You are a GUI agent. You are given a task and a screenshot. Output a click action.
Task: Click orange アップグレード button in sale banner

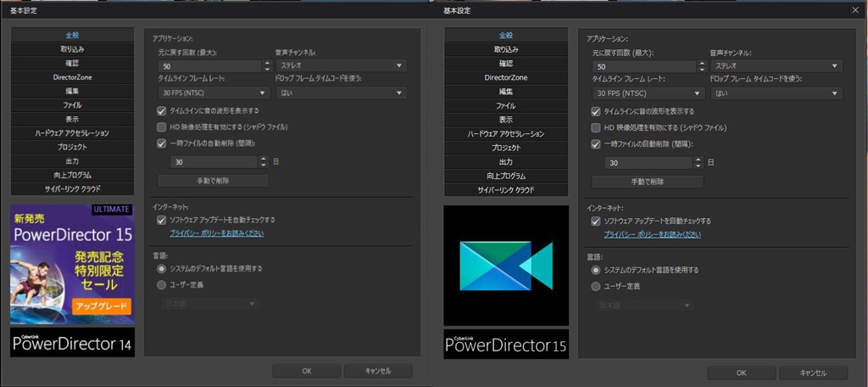pos(102,306)
